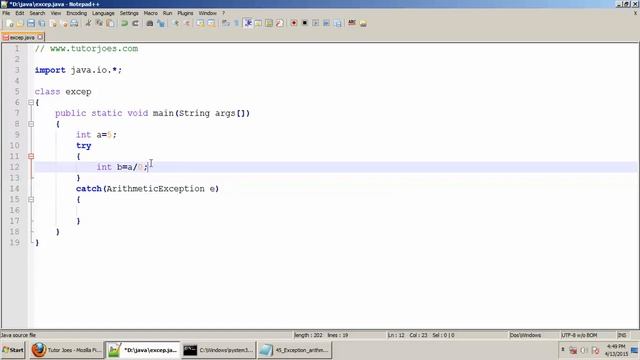Collapse the main method fold on line 8
The image size is (640, 360).
[x=31, y=124]
